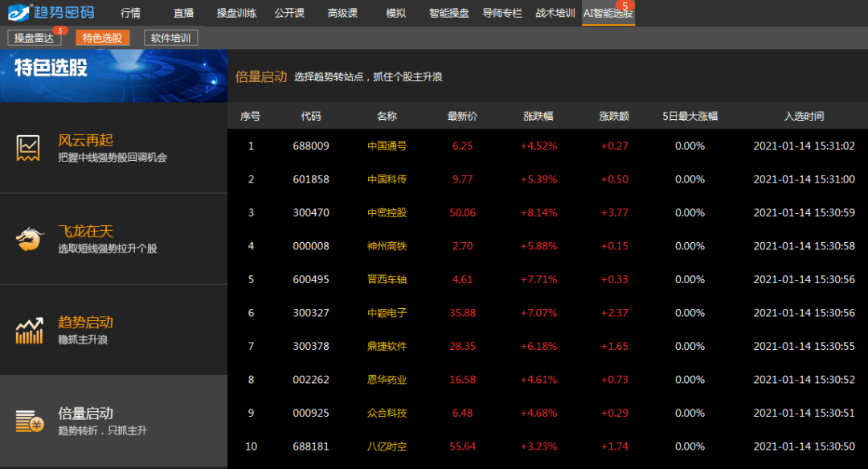The width and height of the screenshot is (868, 469).
Task: Select stock 鼎捷软件
Action: pos(387,346)
